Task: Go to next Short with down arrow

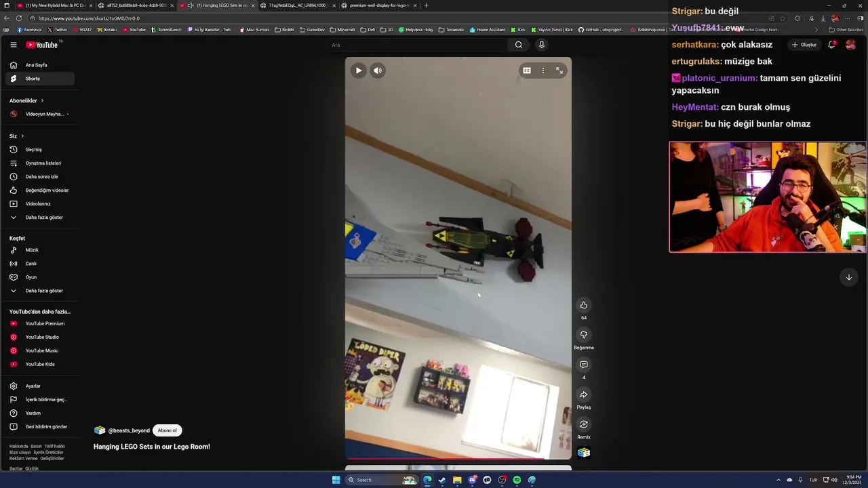Action: (x=848, y=277)
